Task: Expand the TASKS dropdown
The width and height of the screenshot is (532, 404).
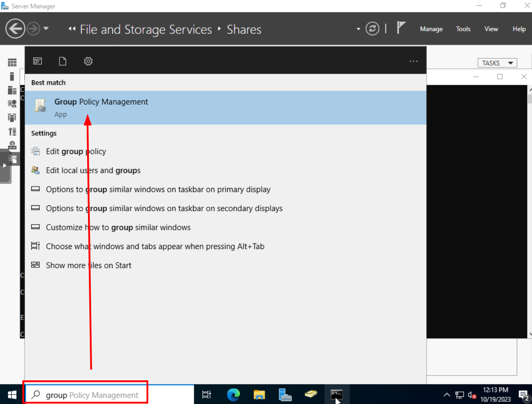Action: (x=497, y=63)
